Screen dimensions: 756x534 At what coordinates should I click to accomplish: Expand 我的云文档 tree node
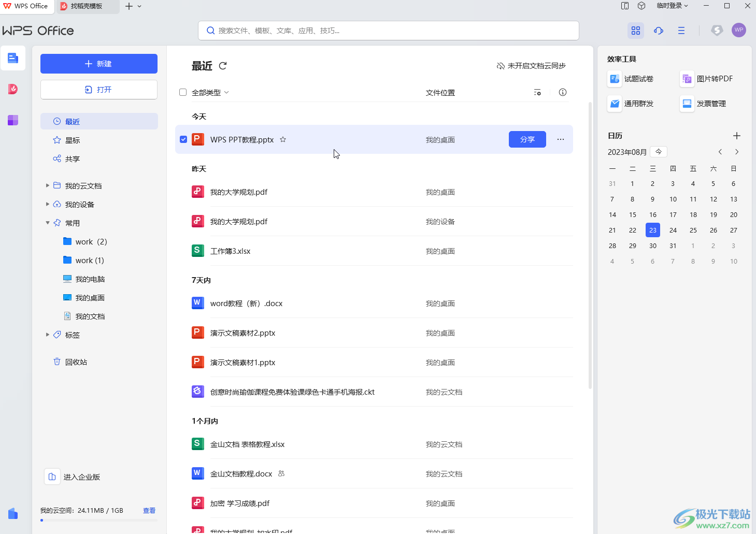point(48,185)
